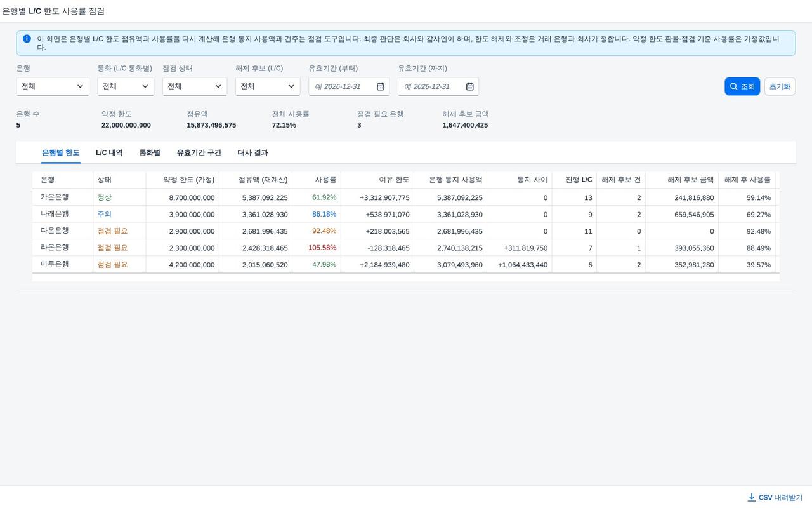Open the calendar picker for 유효기간 (까지)
The height and width of the screenshot is (508, 812).
(x=470, y=86)
